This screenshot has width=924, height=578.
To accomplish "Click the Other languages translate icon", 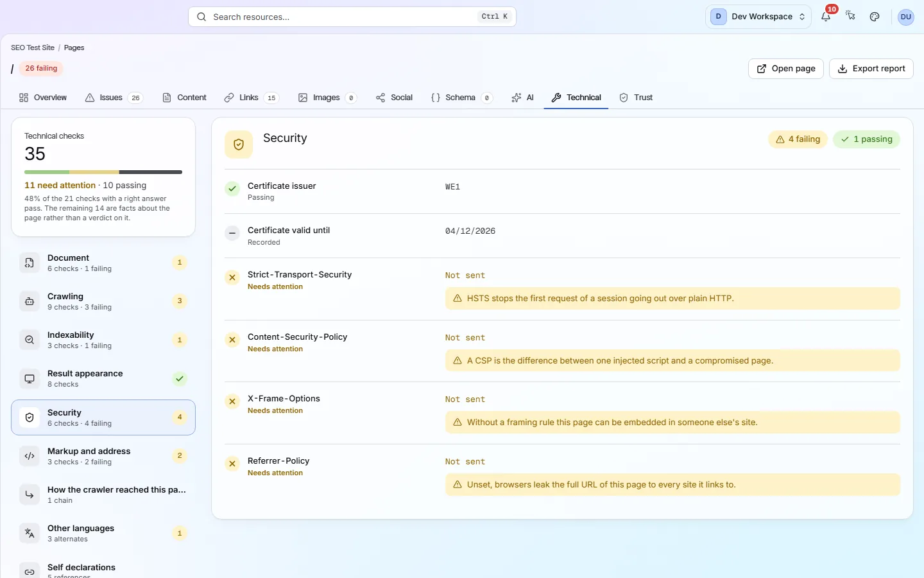I will tap(30, 533).
